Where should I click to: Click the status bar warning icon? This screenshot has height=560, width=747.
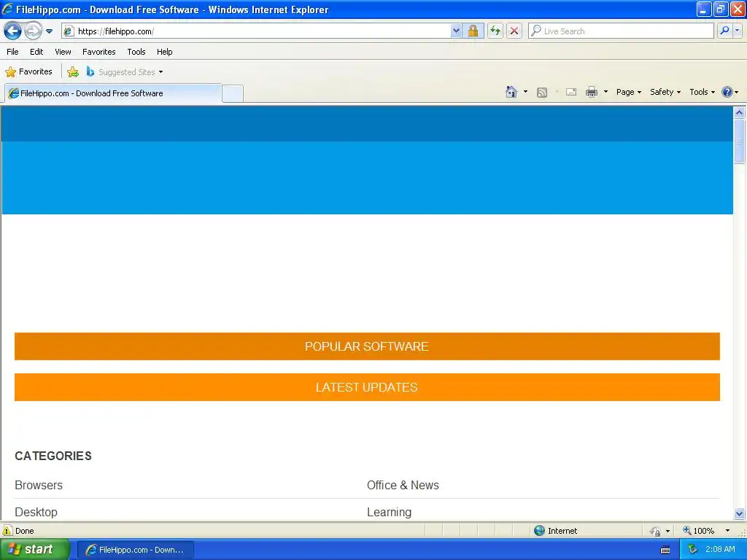pyautogui.click(x=7, y=531)
